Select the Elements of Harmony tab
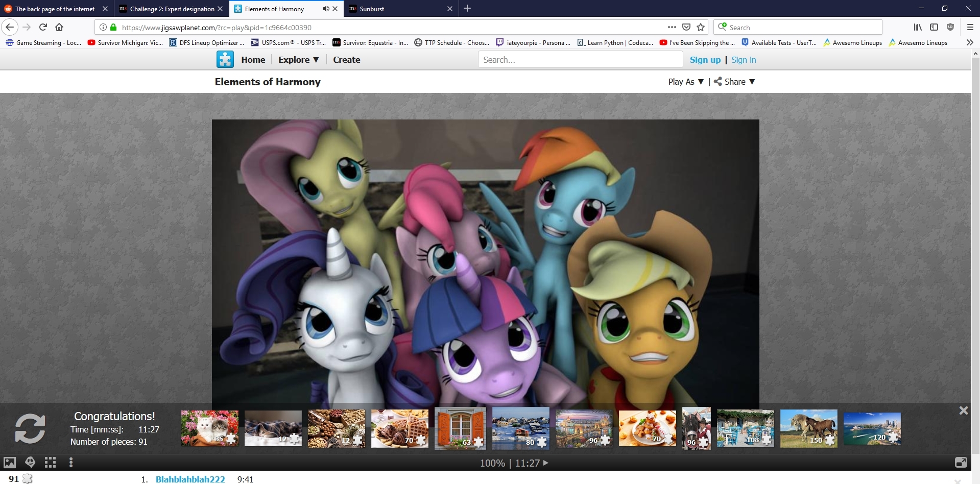Image resolution: width=980 pixels, height=484 pixels. [x=286, y=9]
